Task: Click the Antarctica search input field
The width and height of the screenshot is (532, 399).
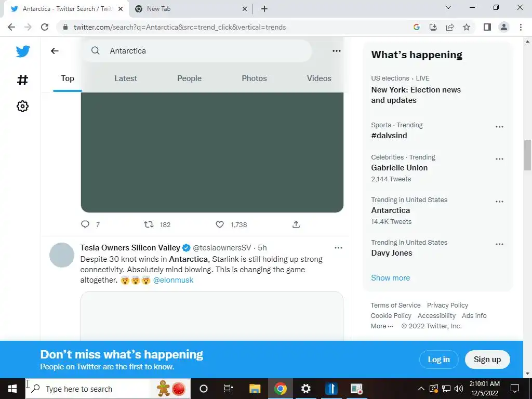Action: 196,51
